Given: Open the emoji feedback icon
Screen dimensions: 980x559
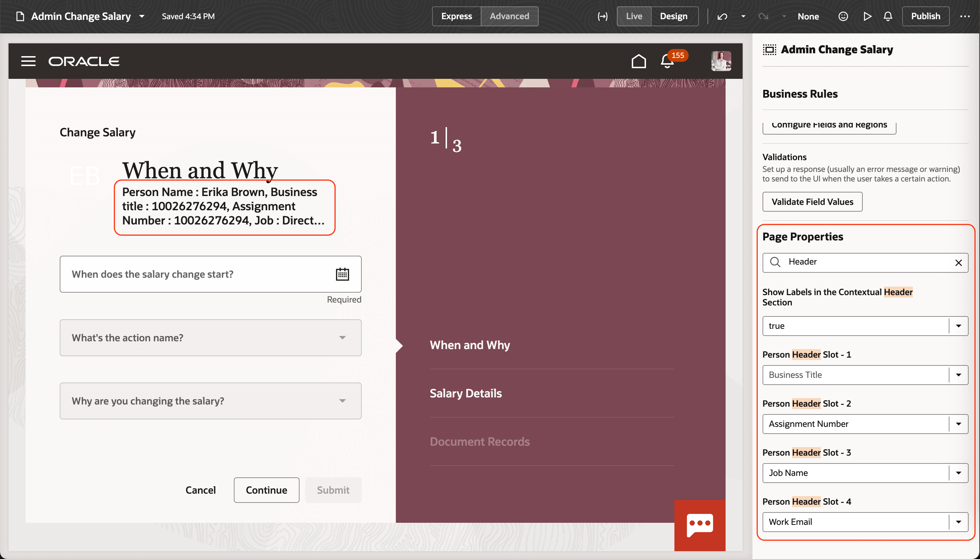Looking at the screenshot, I should (x=843, y=16).
